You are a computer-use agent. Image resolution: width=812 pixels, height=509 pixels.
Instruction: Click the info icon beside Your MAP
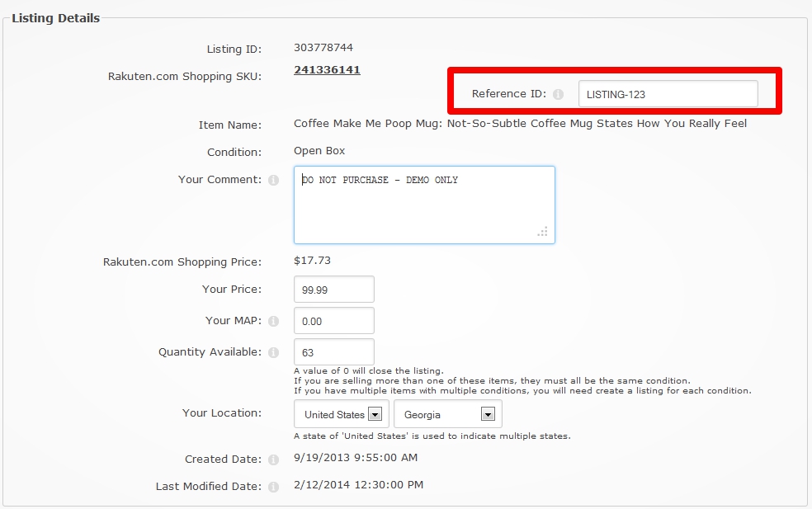273,322
